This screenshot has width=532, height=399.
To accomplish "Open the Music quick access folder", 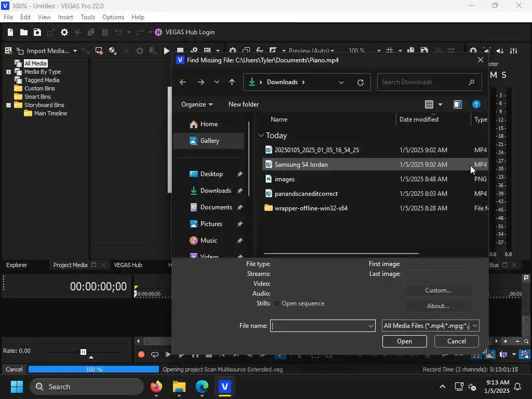I will pos(209,241).
